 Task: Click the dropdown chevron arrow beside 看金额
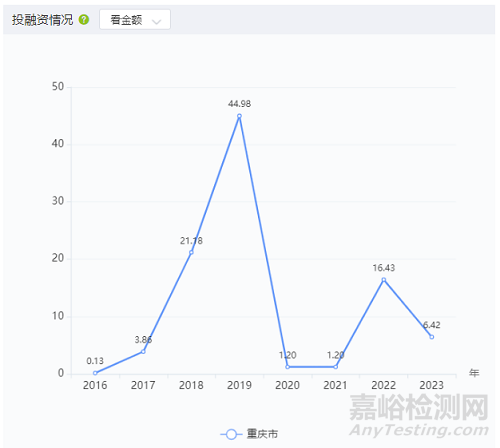click(x=156, y=22)
